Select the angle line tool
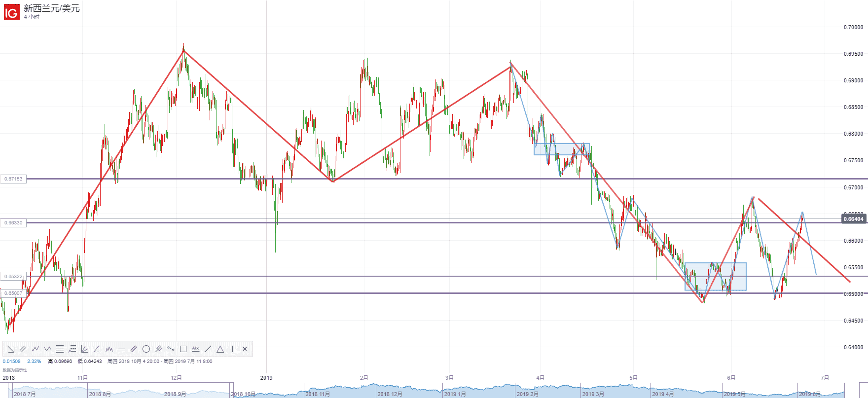Image resolution: width=868 pixels, height=398 pixels. 97,349
